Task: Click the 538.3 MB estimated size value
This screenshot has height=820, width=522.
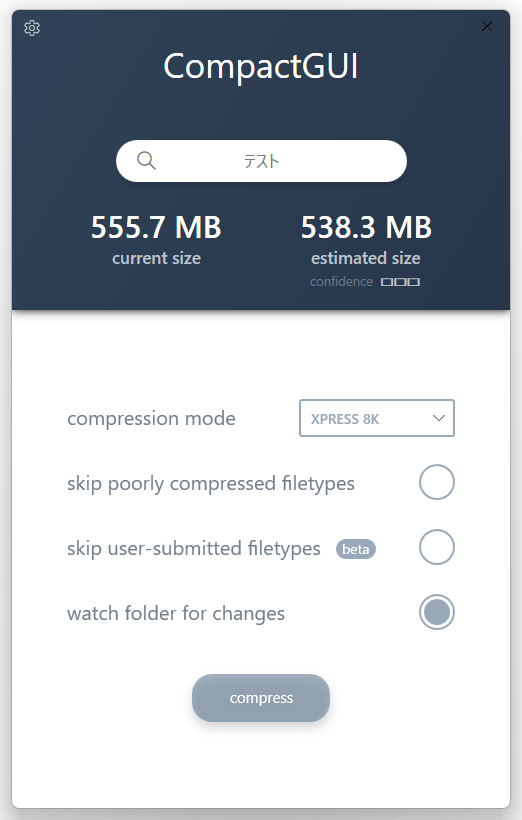Action: (366, 227)
